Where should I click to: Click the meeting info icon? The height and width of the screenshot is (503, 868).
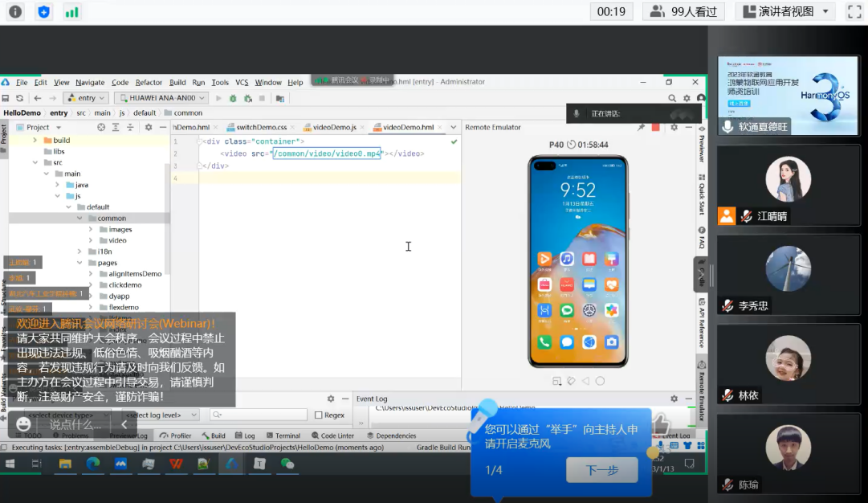click(x=15, y=11)
